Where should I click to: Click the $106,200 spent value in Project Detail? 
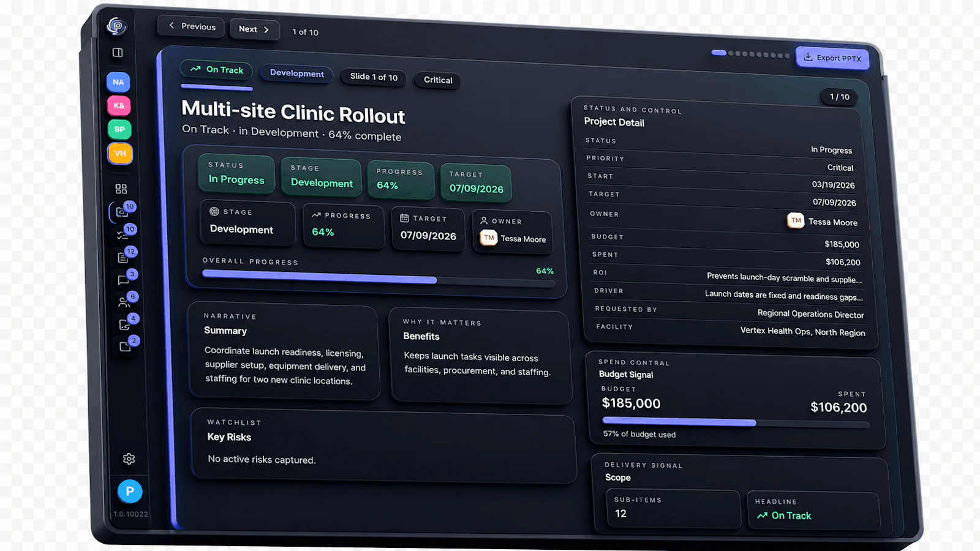[x=843, y=262]
